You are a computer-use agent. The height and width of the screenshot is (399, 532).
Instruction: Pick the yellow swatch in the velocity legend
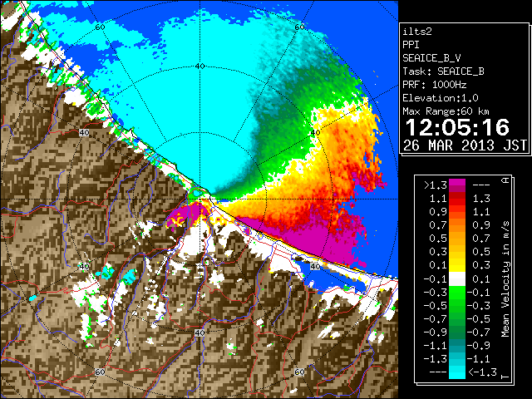click(457, 265)
